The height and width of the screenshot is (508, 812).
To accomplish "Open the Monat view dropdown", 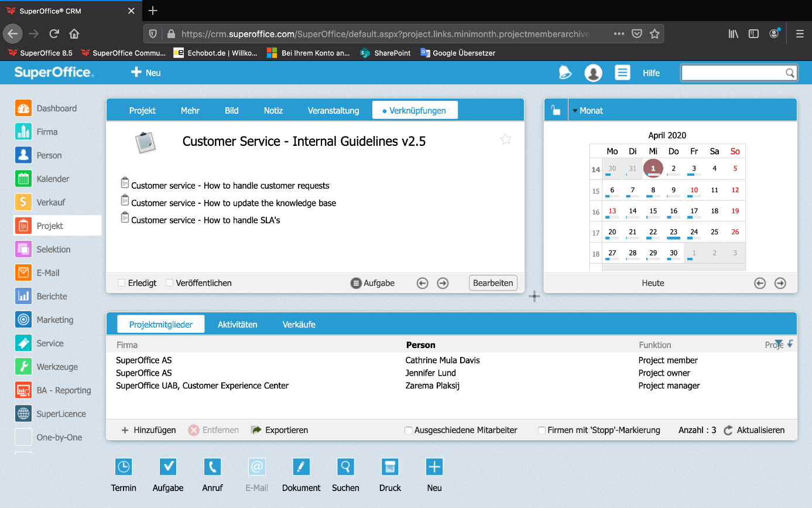I will (x=590, y=110).
